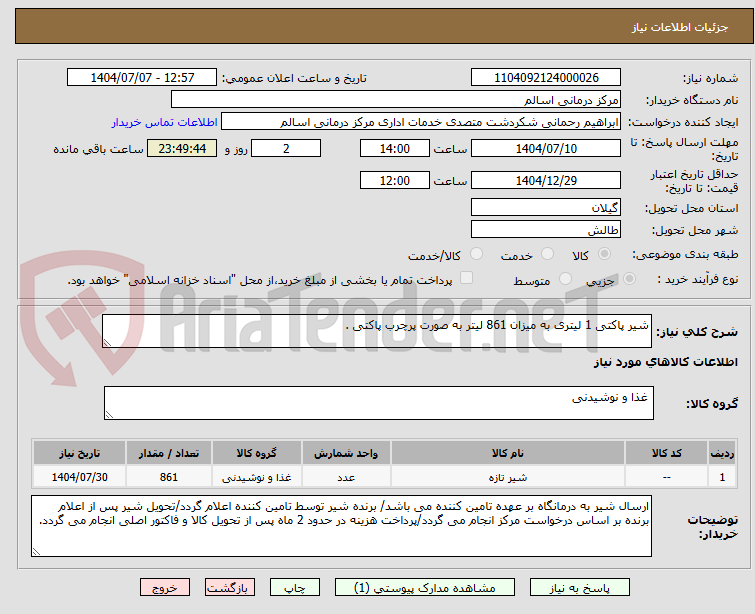Click the price validity date 1404/12/29

click(x=546, y=180)
